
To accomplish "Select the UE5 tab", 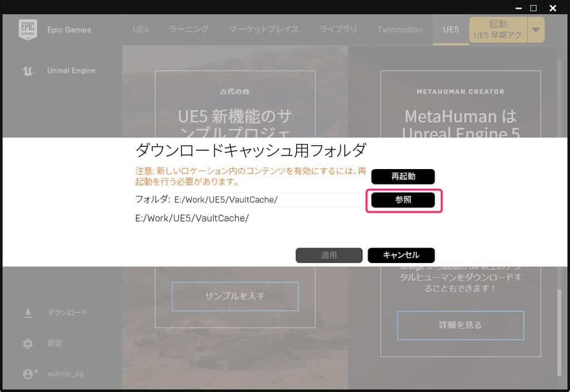I will pyautogui.click(x=451, y=29).
